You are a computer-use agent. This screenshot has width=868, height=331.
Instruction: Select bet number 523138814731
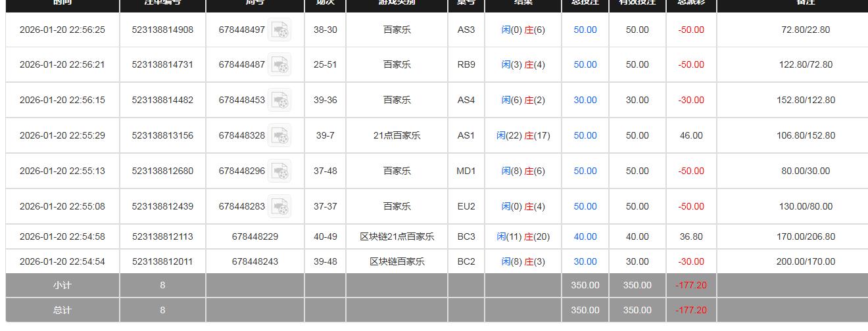point(162,64)
